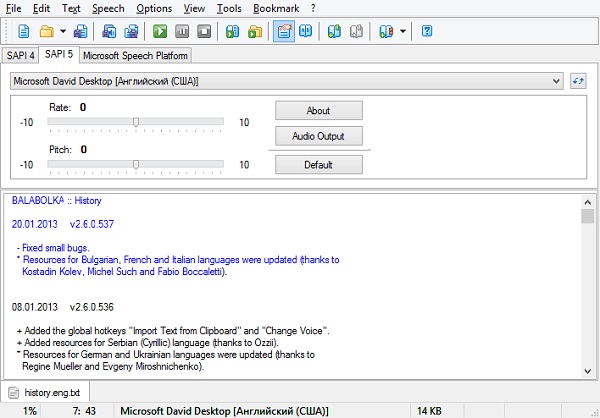Click the voice refresh arrows button

tap(578, 81)
